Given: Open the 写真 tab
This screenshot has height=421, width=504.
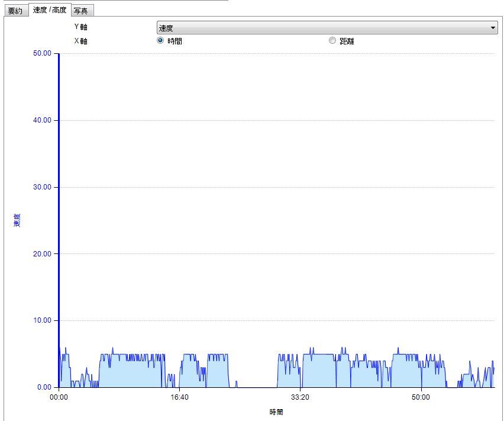Looking at the screenshot, I should (x=82, y=11).
